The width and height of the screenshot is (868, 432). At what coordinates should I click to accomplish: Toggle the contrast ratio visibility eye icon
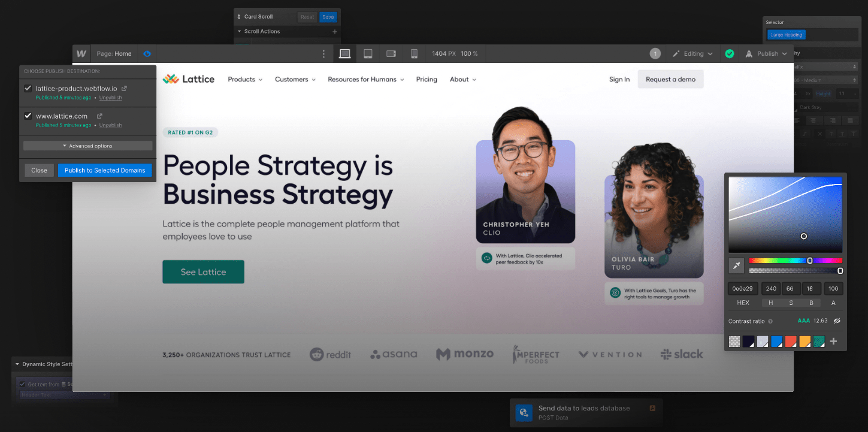837,321
